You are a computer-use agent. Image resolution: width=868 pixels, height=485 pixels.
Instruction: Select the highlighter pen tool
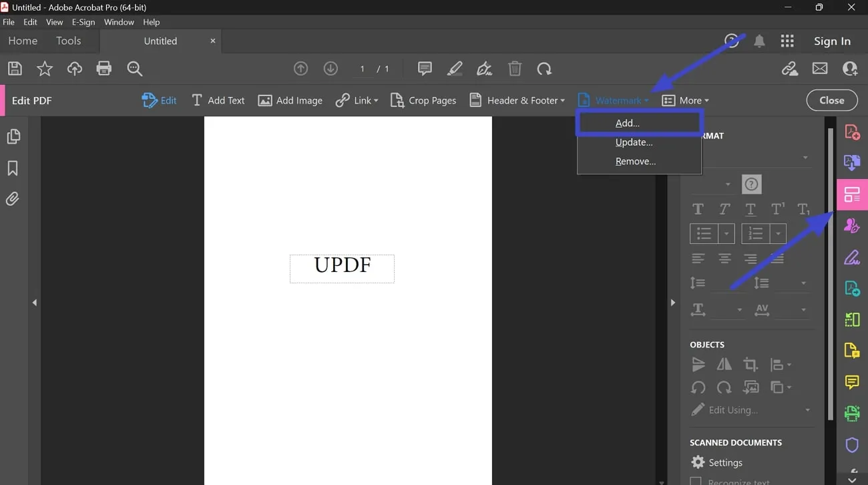[455, 68]
